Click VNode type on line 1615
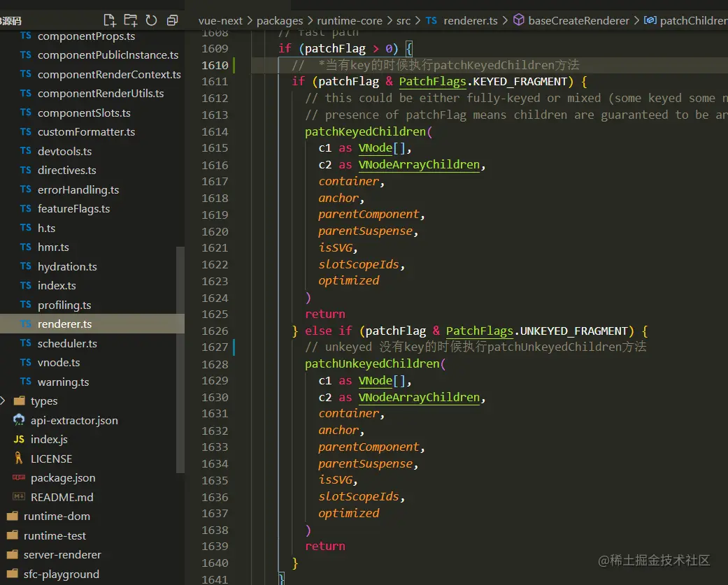This screenshot has width=728, height=585. coord(375,148)
